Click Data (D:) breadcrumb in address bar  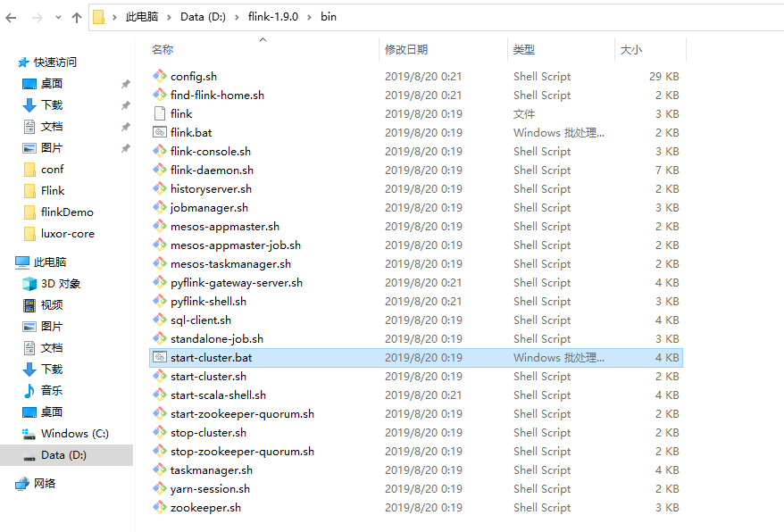click(x=203, y=17)
